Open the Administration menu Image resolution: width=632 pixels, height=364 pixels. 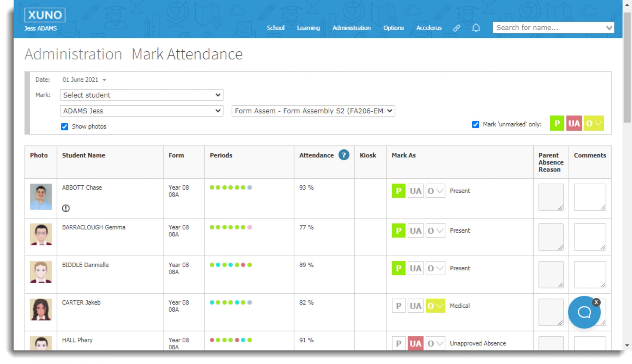coord(351,28)
